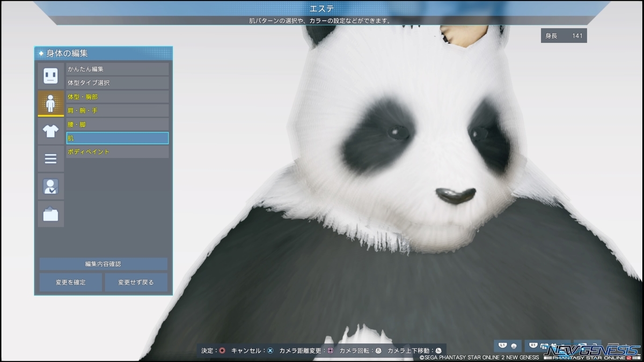This screenshot has height=362, width=644.
Task: Select かんたん編集 menu entry
Action: 118,69
